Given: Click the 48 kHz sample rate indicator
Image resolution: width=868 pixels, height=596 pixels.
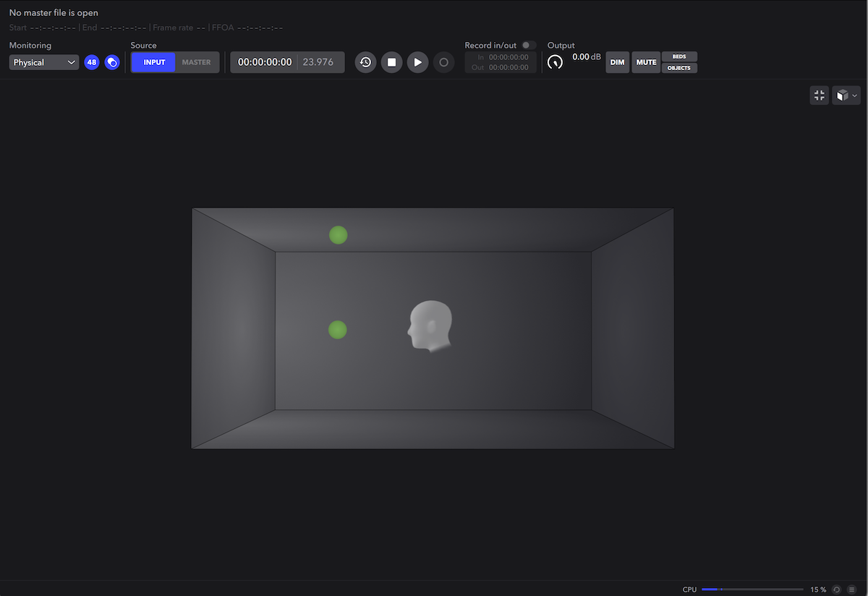Looking at the screenshot, I should click(x=92, y=62).
